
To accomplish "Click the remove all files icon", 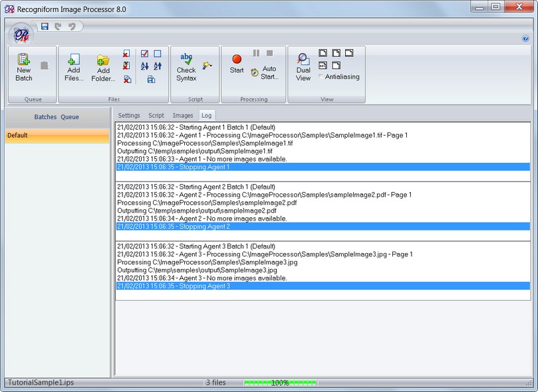I will (127, 79).
